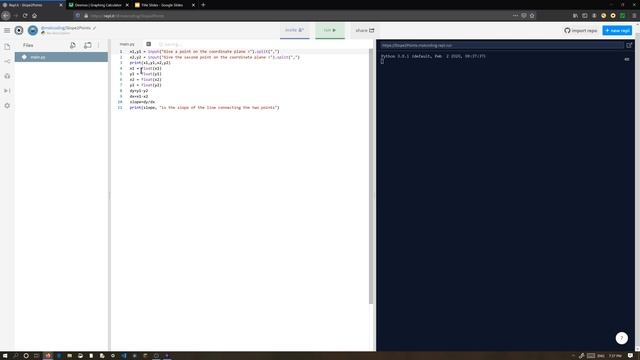Open Firefox application menu
Viewport: 640px width, 360px height.
pyautogui.click(x=634, y=16)
